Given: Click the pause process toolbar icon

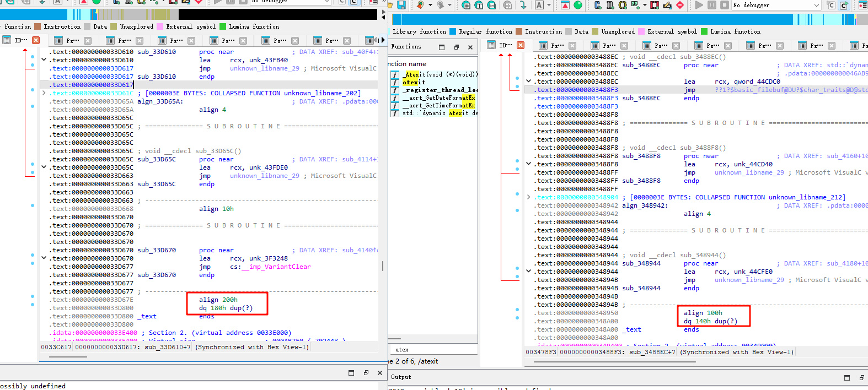Looking at the screenshot, I should (x=712, y=5).
